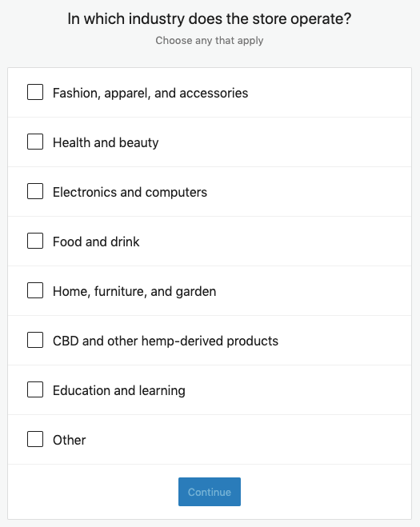Check the Other industry checkbox
The height and width of the screenshot is (527, 420).
(x=35, y=439)
